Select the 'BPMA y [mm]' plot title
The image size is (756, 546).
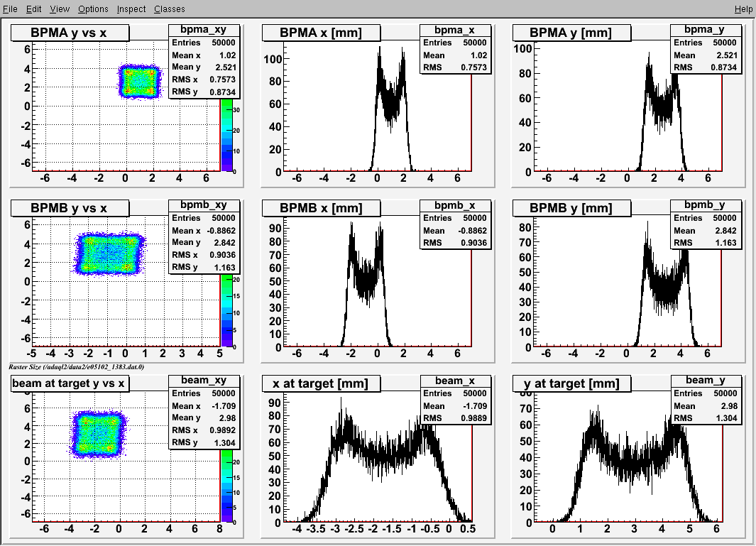click(x=571, y=33)
